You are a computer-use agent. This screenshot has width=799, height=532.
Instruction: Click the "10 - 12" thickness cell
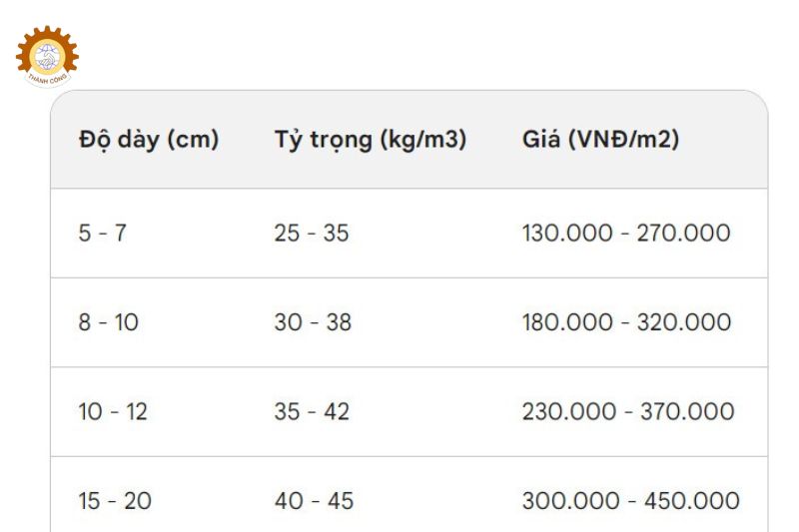(x=113, y=411)
